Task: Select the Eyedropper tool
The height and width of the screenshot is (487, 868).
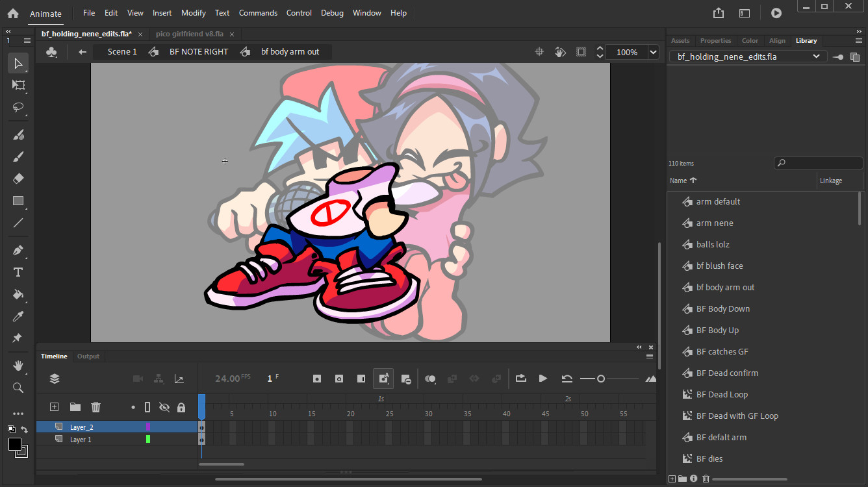Action: (18, 316)
